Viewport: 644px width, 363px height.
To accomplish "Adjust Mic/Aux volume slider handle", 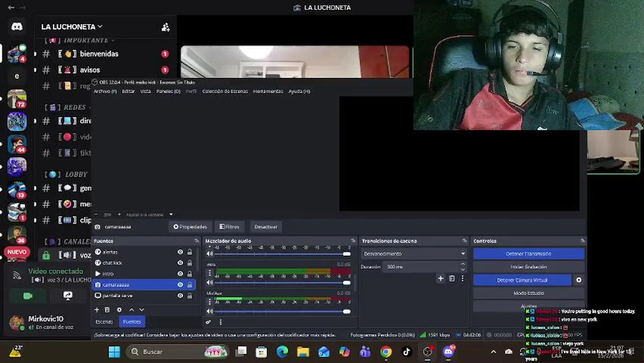I will (x=346, y=312).
